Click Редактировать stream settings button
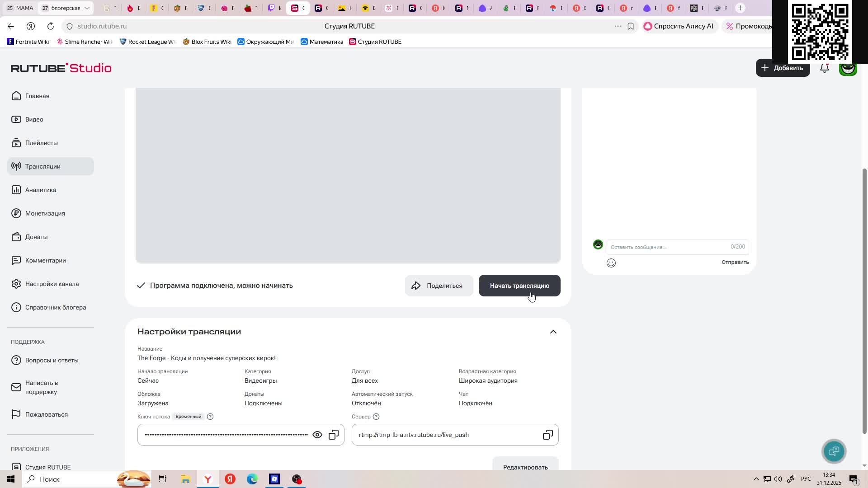 pyautogui.click(x=525, y=467)
